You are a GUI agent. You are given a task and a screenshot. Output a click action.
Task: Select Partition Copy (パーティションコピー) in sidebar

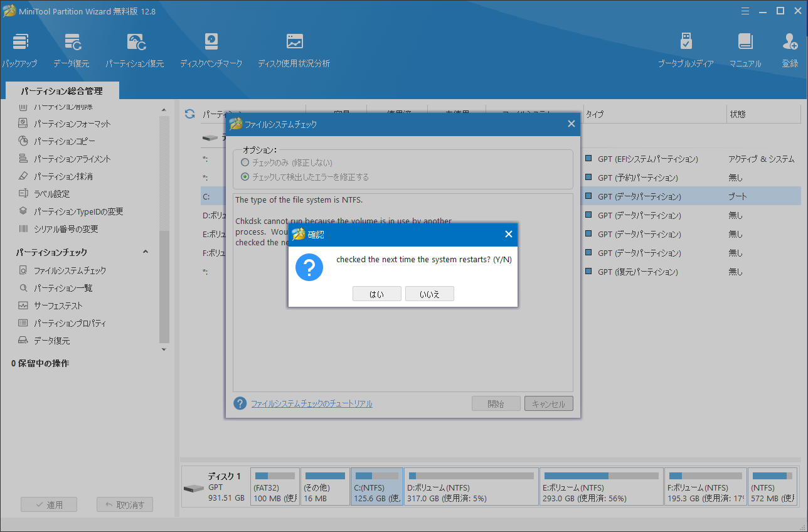pos(57,141)
